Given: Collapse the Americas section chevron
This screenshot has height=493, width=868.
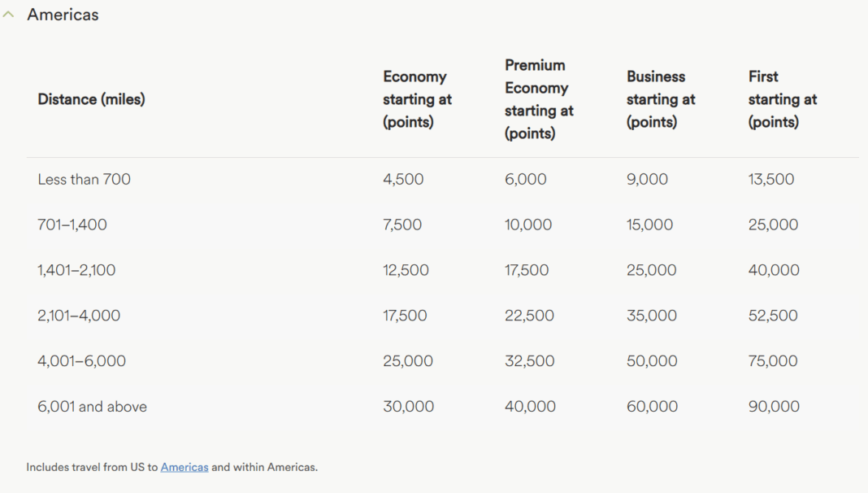Looking at the screenshot, I should coord(8,15).
